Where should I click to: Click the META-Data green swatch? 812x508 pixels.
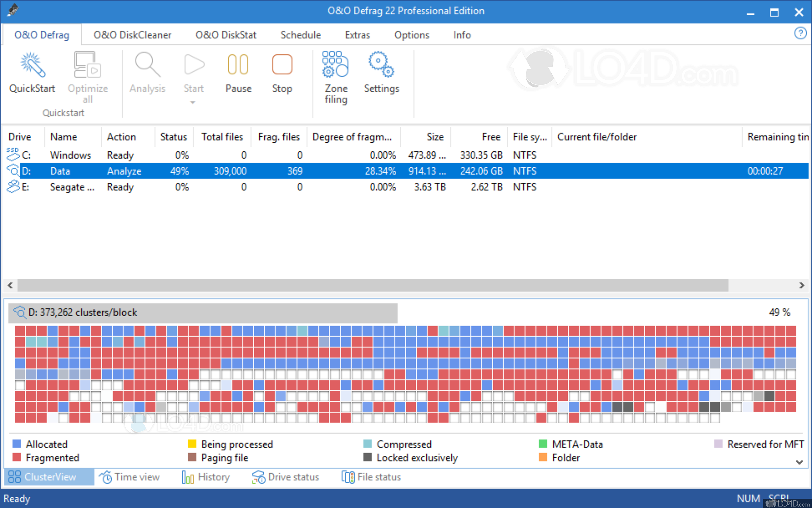pyautogui.click(x=543, y=443)
